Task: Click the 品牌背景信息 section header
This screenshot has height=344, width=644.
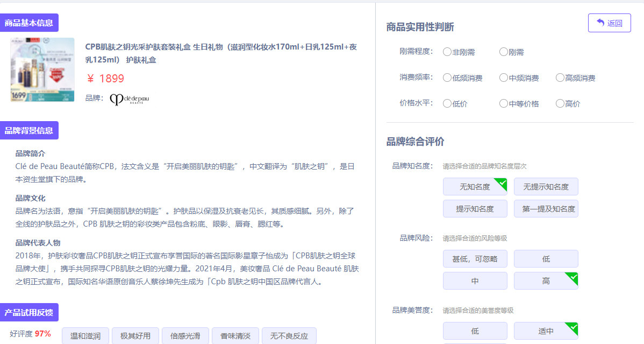Action: 28,130
